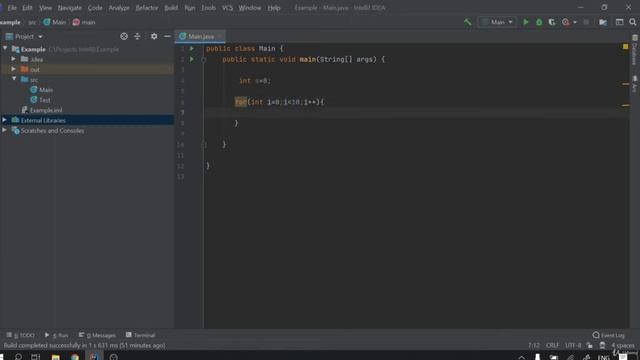Open the Navigate menu

[x=70, y=8]
